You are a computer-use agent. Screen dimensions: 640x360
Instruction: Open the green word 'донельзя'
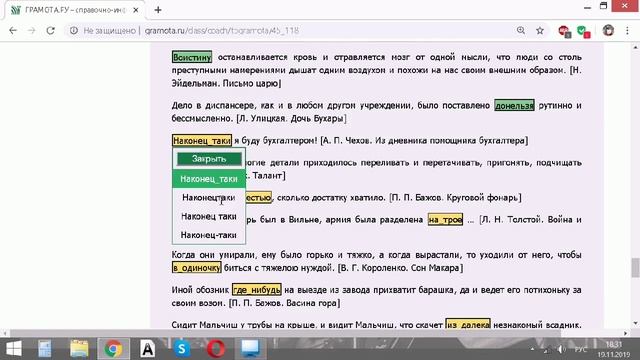click(x=514, y=106)
